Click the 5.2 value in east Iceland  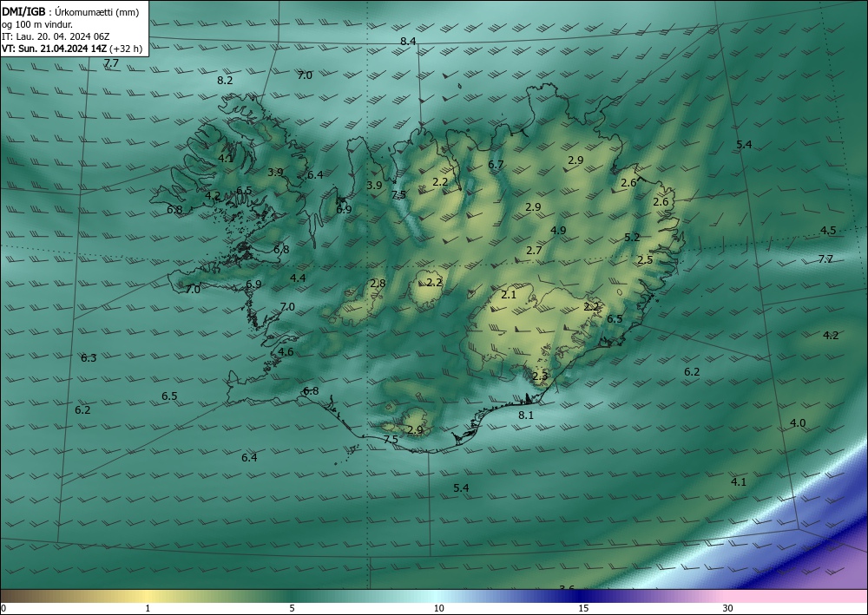point(632,238)
